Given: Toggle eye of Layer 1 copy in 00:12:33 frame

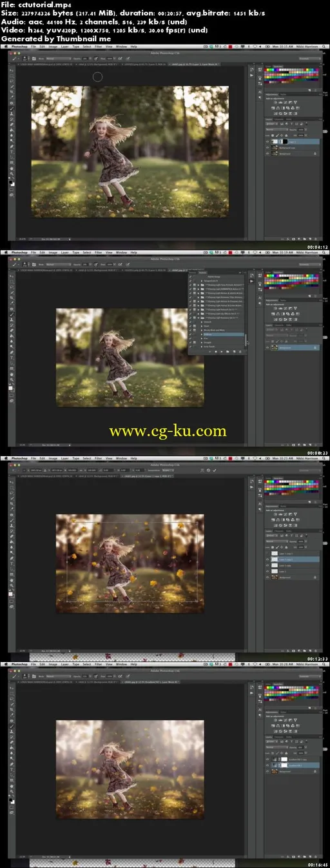Looking at the screenshot, I should pos(267,565).
